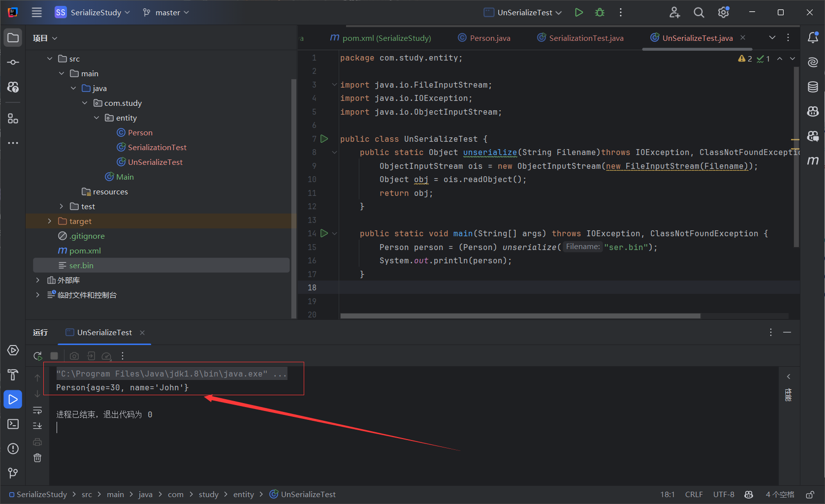The height and width of the screenshot is (504, 825).
Task: Close the UnSerializeTest run tab
Action: [142, 333]
